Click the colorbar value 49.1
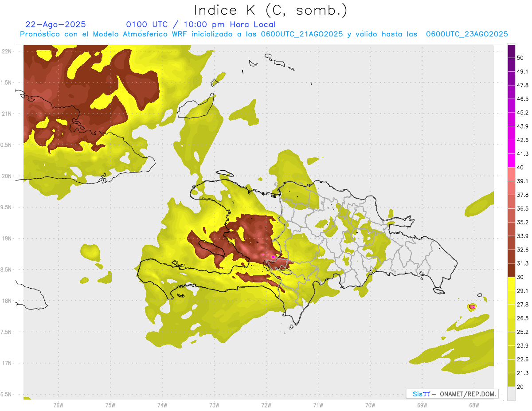The width and height of the screenshot is (532, 411). pyautogui.click(x=523, y=71)
